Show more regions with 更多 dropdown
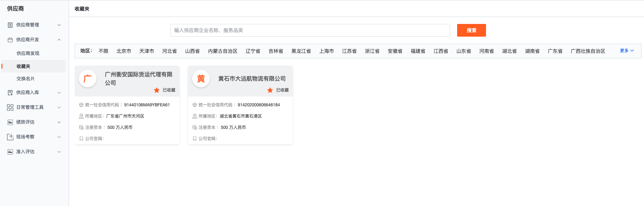 point(627,51)
